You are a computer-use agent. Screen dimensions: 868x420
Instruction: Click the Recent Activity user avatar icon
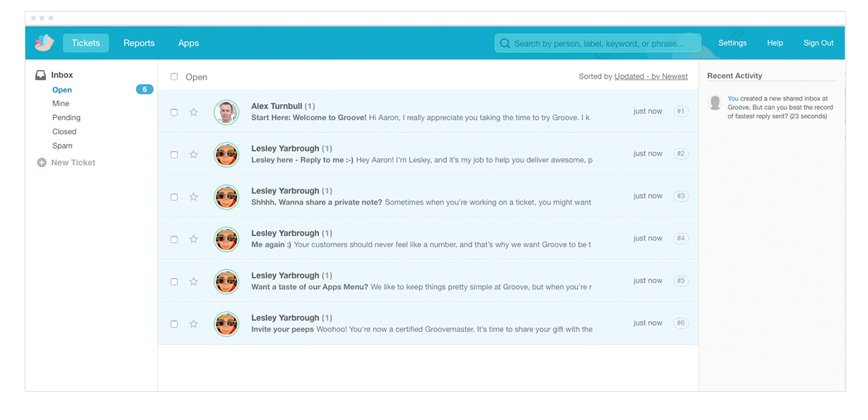pos(715,103)
